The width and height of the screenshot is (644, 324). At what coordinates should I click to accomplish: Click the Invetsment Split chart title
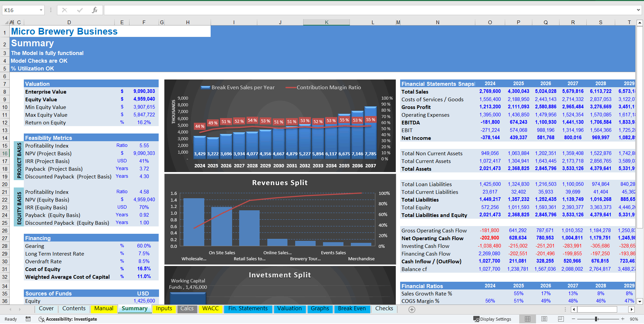point(280,275)
